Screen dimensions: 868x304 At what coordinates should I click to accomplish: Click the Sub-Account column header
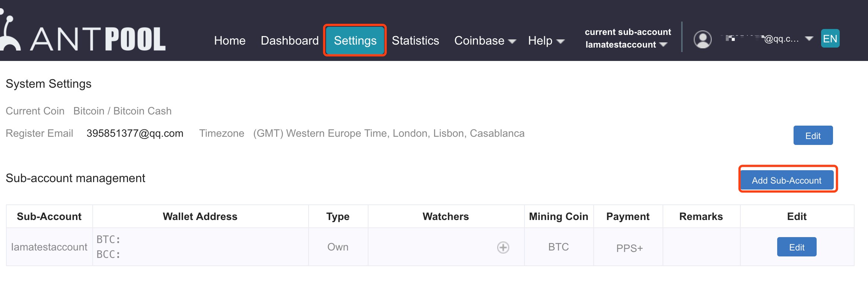(x=49, y=217)
